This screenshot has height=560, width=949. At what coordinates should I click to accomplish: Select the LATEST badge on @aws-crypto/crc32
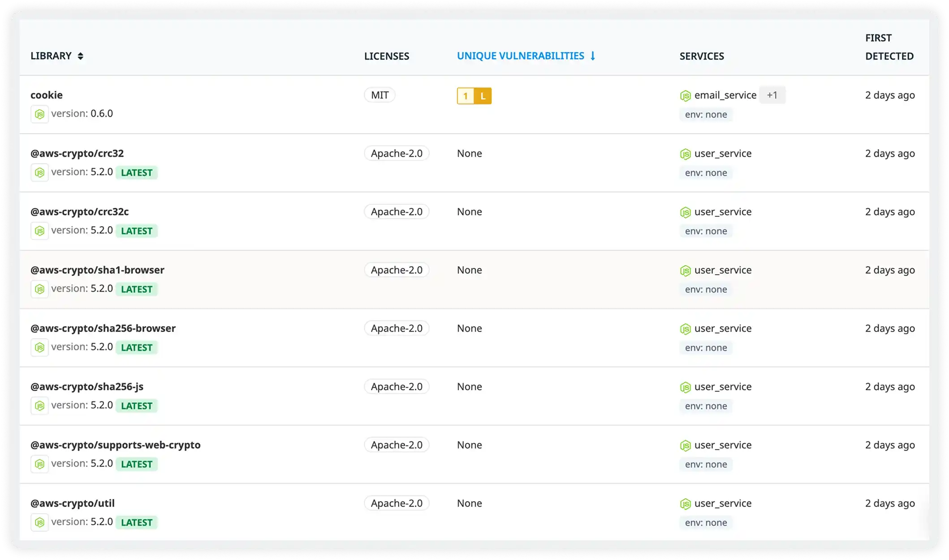coord(137,172)
